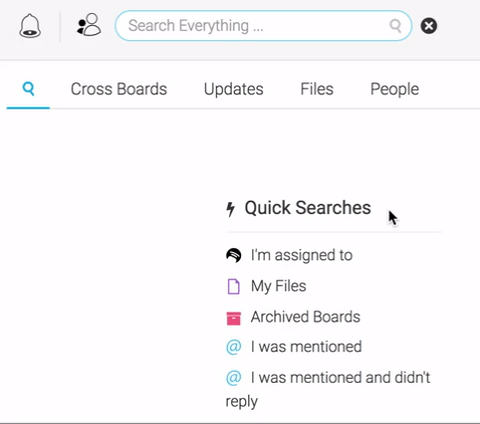Run the I'm assigned to quick search
This screenshot has height=424, width=480.
302,255
